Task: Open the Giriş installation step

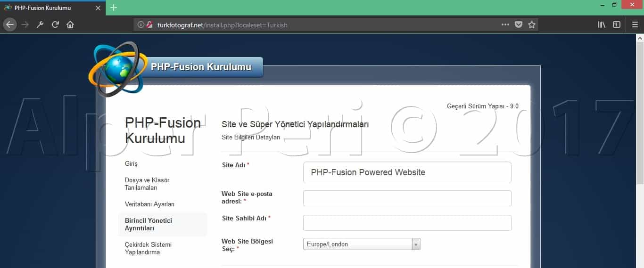Action: (x=131, y=164)
